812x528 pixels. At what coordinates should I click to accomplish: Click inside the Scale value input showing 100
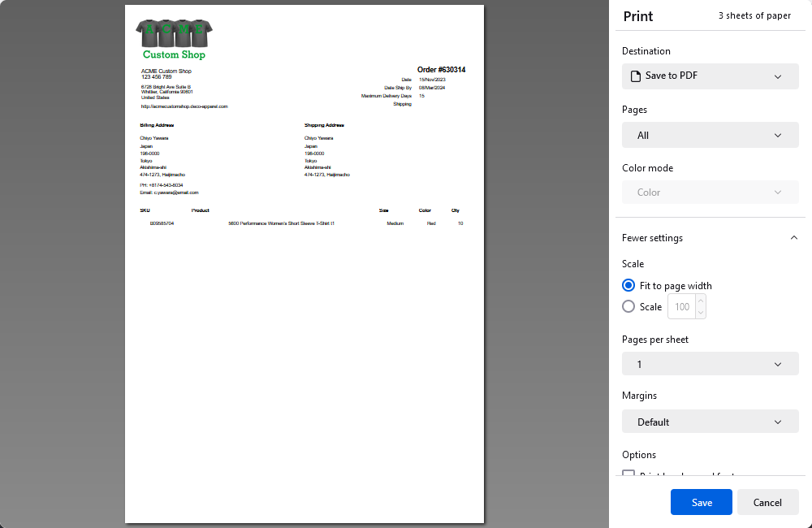[681, 306]
